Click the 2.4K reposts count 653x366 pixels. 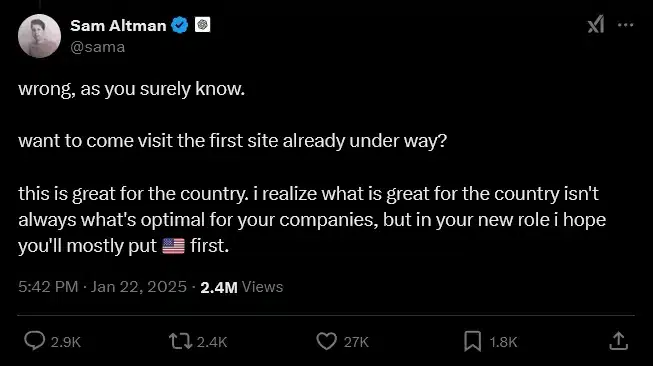pos(212,342)
